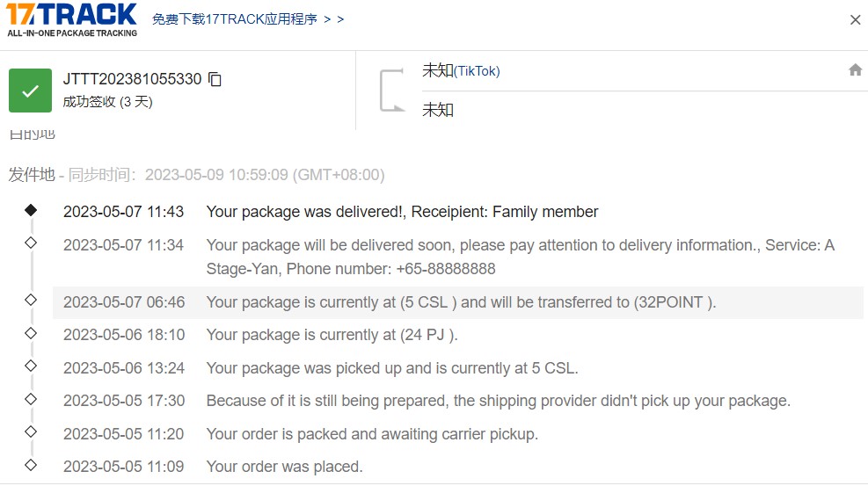Click the 发件地 origin section label
Screen dimensions: 868x486
[32, 175]
